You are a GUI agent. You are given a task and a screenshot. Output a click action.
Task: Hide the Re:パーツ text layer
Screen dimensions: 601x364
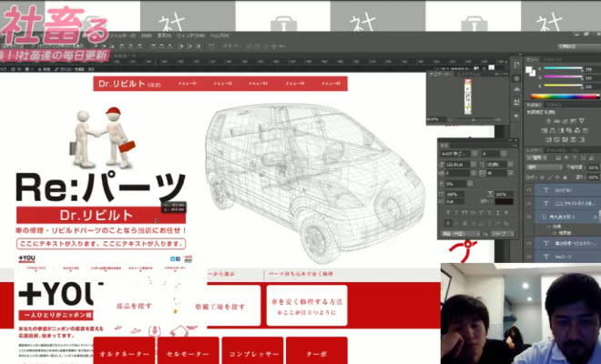tap(529, 258)
